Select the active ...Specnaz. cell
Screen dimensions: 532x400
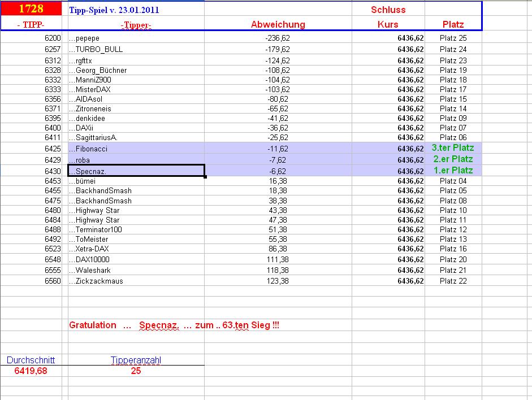pos(136,171)
